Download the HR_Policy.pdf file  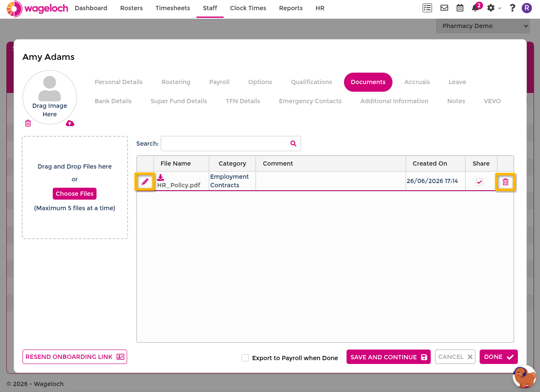coord(161,178)
